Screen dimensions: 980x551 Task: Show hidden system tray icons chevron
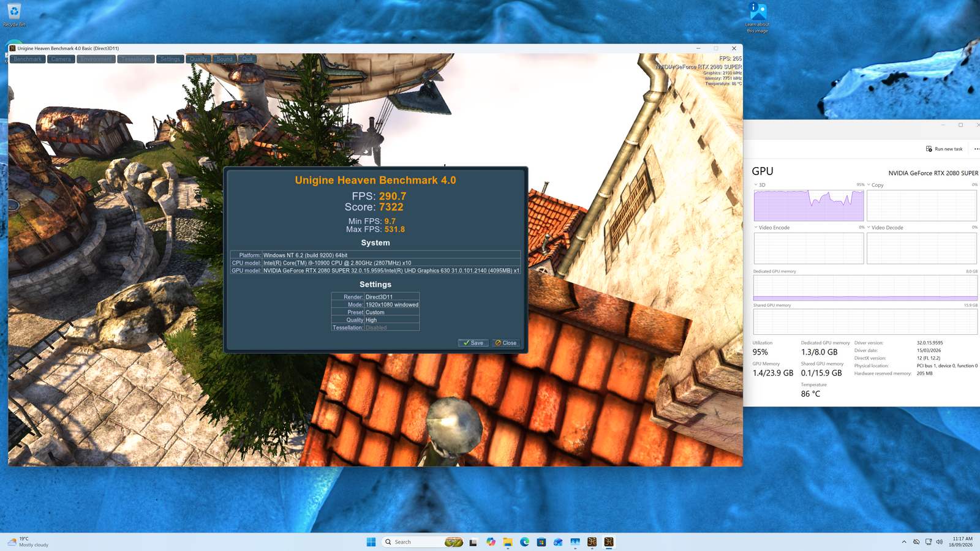(x=904, y=542)
